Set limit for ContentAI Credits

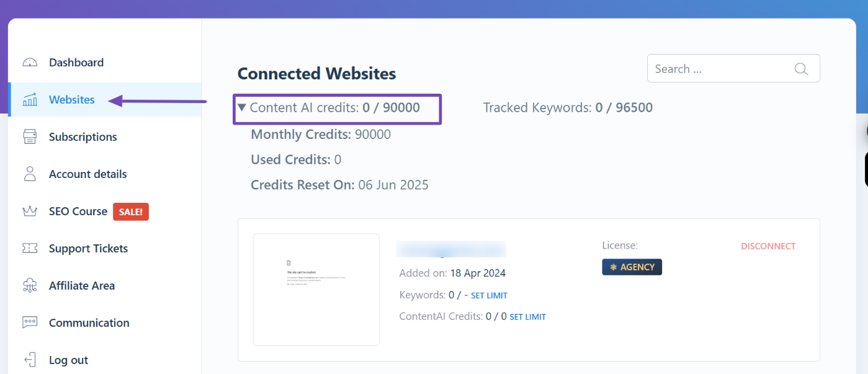click(527, 317)
